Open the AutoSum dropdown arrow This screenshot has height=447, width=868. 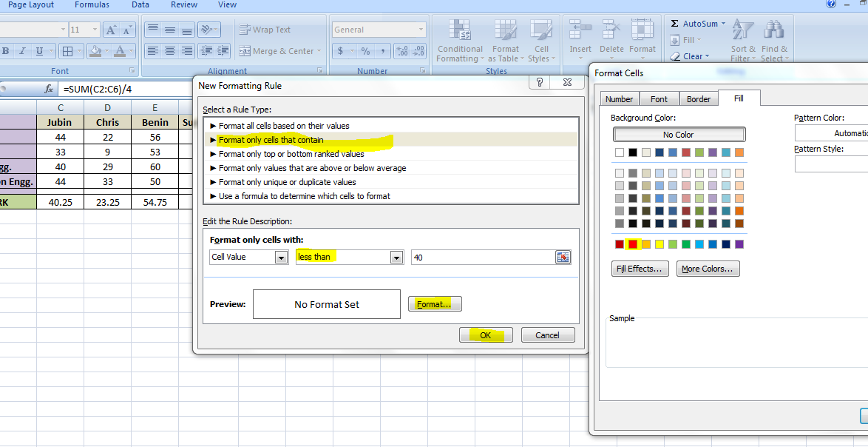pyautogui.click(x=722, y=24)
